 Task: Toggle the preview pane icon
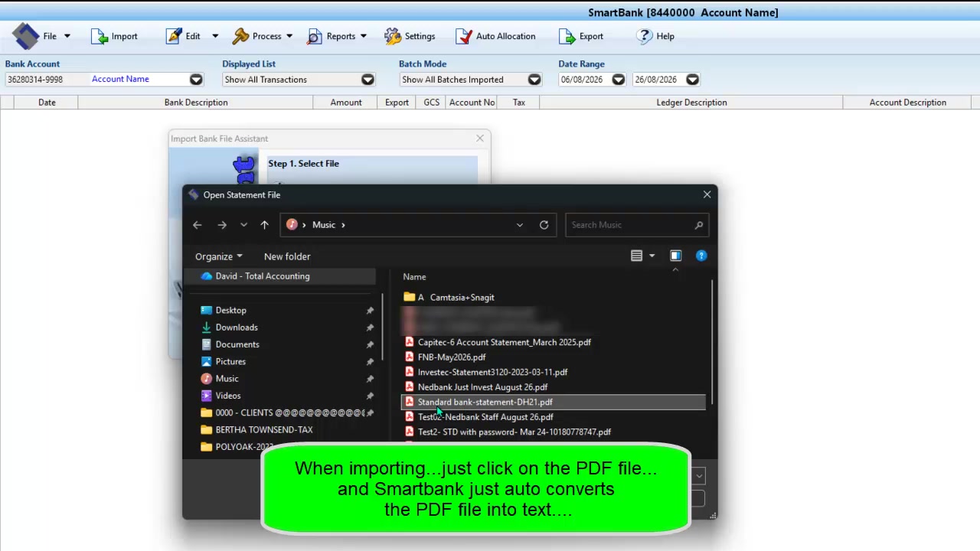click(675, 256)
